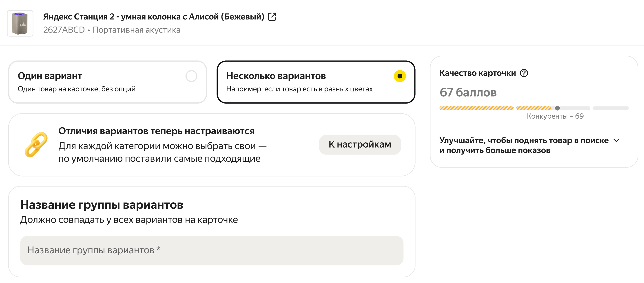The width and height of the screenshot is (644, 283).
Task: Select the "Один вариант" radio button
Action: 191,76
